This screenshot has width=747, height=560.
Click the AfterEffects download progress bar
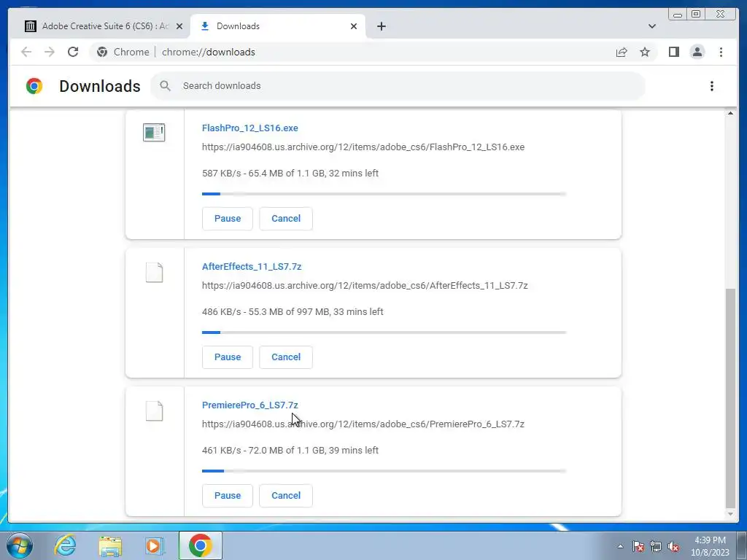click(x=384, y=332)
